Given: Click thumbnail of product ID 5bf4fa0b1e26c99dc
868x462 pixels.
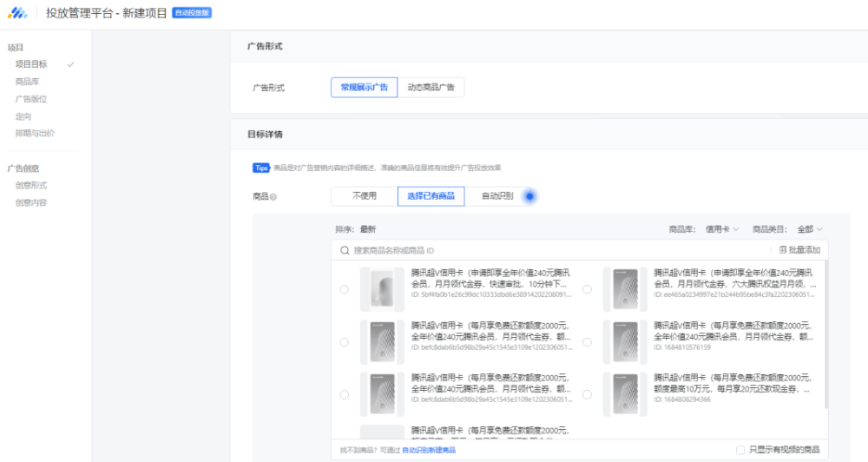Looking at the screenshot, I should click(382, 289).
